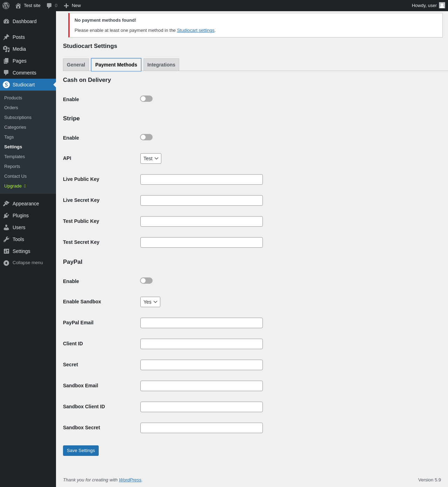
Task: Open the comments bubble icon in admin bar
Action: pos(49,6)
